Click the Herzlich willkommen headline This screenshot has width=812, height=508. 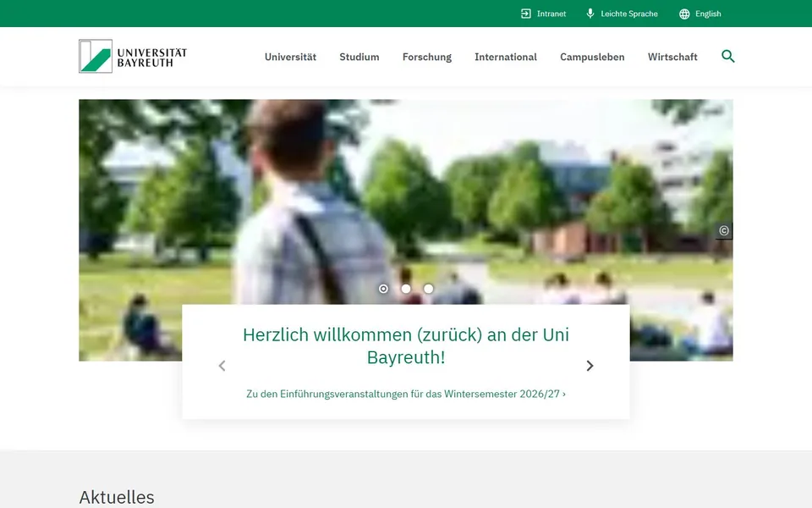[406, 345]
